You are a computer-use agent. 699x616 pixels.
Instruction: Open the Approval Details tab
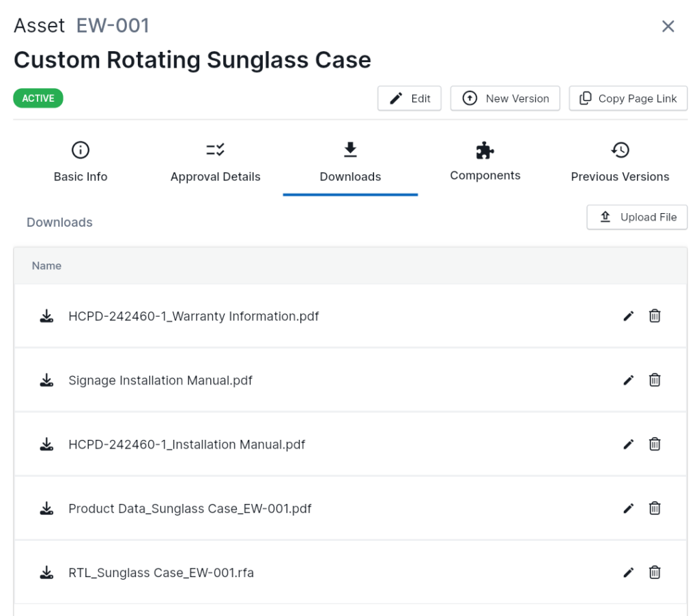pyautogui.click(x=215, y=163)
